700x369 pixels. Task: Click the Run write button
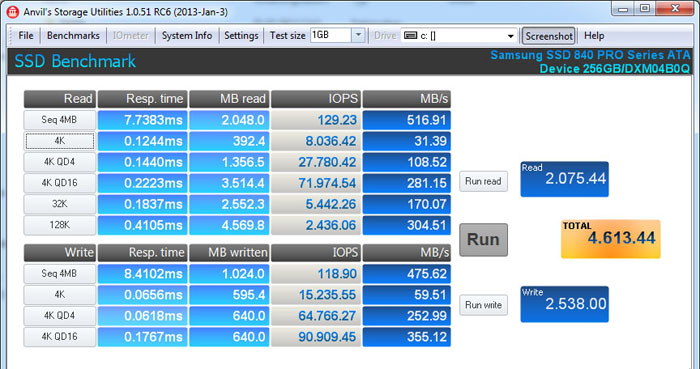tap(483, 305)
